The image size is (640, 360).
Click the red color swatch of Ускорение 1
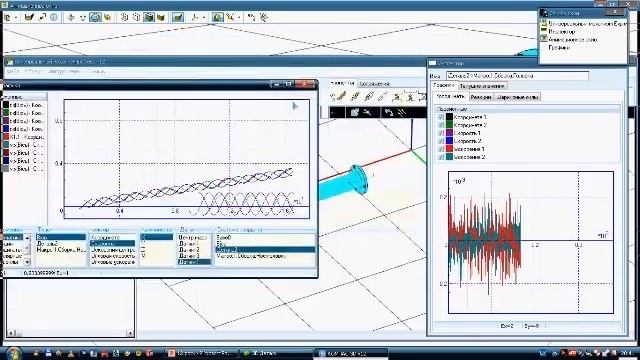pos(449,149)
